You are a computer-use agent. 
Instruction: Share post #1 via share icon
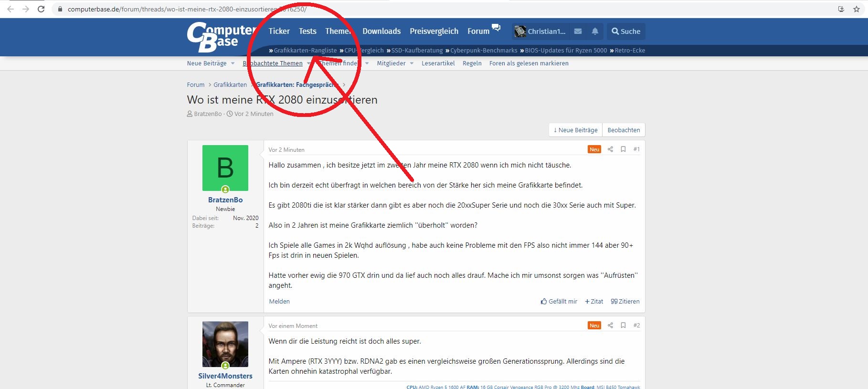click(x=610, y=149)
